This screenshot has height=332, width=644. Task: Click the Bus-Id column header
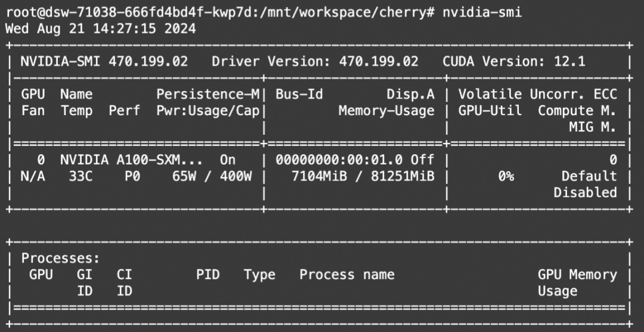coord(299,94)
